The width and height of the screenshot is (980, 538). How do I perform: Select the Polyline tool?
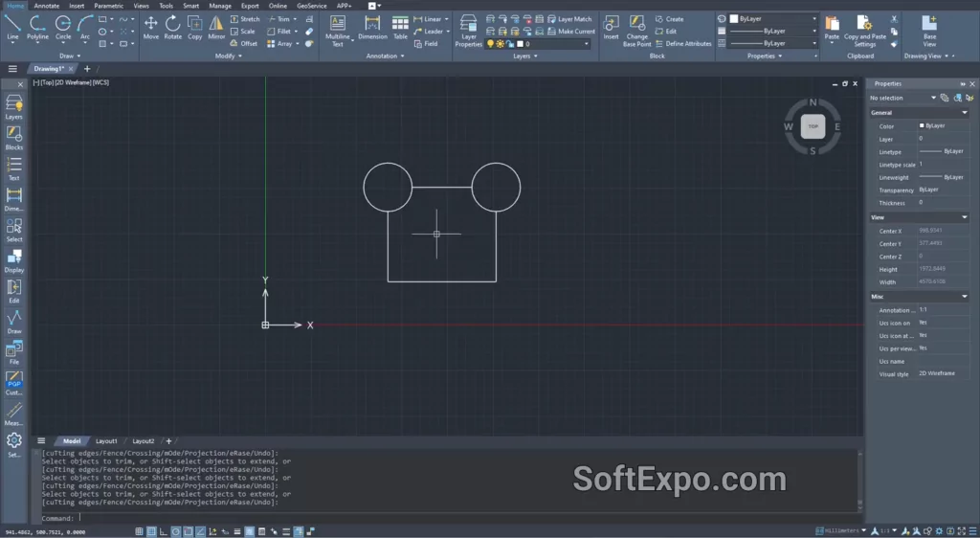[x=37, y=28]
